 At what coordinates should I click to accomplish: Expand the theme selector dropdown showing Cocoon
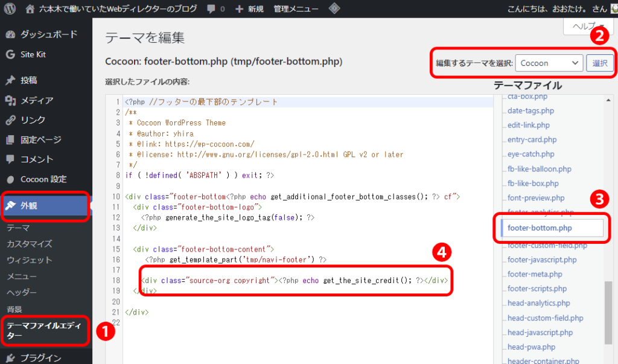[x=549, y=63]
